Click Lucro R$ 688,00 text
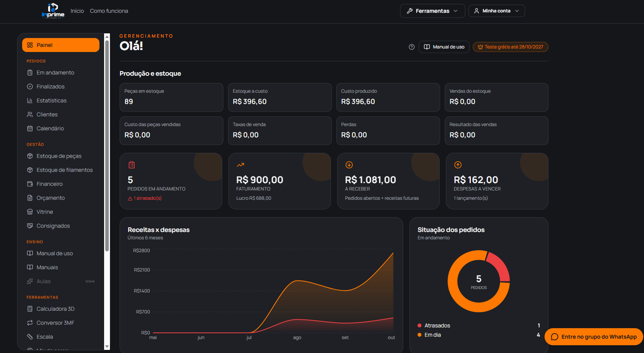644x353 pixels. click(254, 198)
